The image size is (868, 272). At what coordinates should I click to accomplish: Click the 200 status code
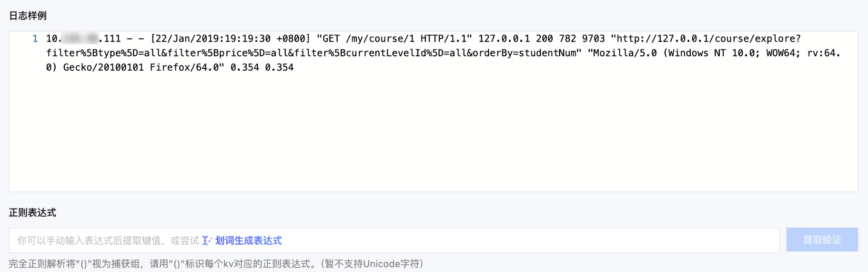545,39
